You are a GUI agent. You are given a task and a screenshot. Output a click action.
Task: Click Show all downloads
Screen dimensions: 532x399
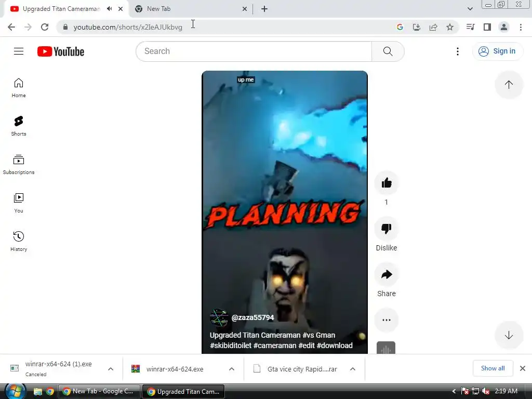[x=493, y=368]
